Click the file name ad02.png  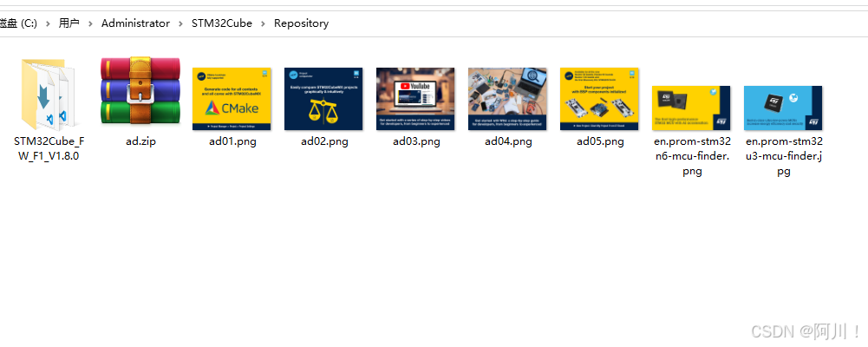324,141
